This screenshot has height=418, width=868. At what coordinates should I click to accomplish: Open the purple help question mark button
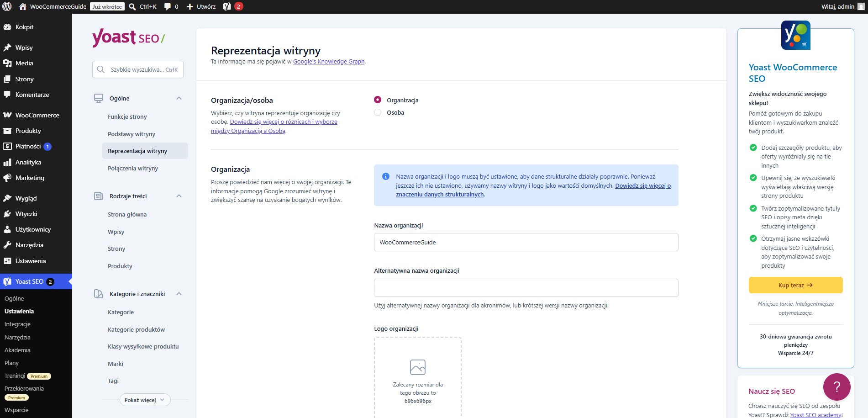pyautogui.click(x=836, y=387)
